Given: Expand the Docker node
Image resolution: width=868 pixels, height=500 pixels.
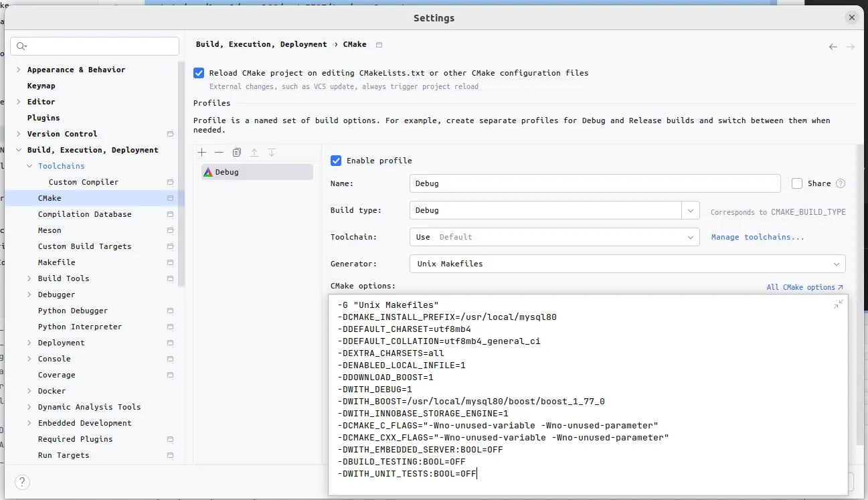Looking at the screenshot, I should [x=29, y=391].
